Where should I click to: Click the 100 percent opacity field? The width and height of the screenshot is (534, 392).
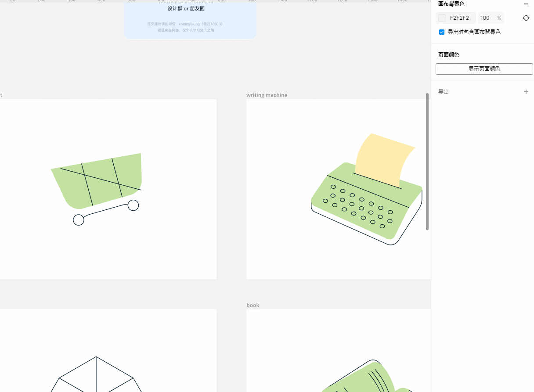(485, 18)
